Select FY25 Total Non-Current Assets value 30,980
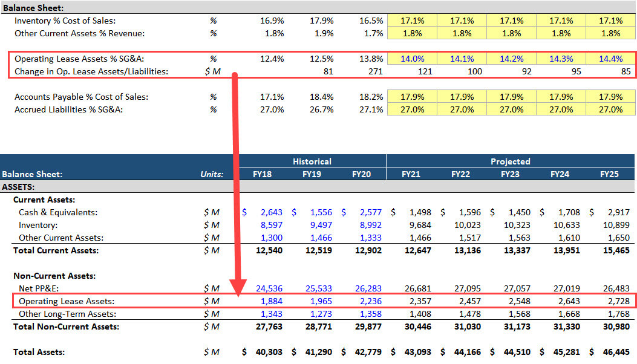Image resolution: width=637 pixels, height=364 pixels. [616, 327]
